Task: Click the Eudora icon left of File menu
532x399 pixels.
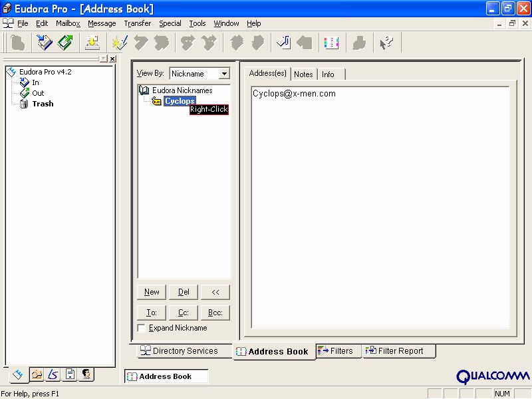Action: tap(8, 23)
